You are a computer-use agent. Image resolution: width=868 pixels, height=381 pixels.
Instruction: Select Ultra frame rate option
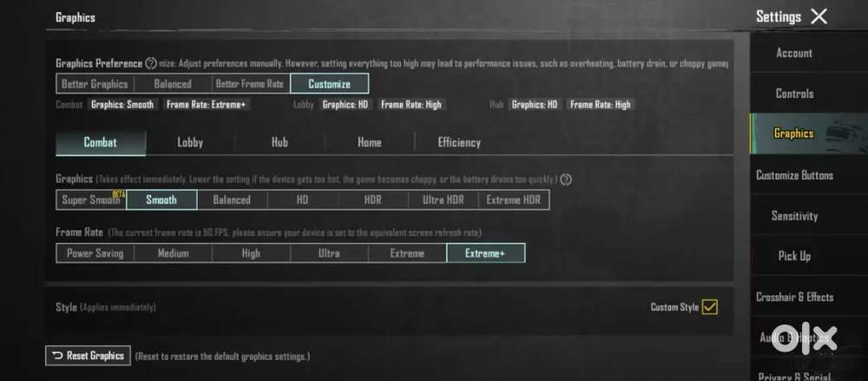click(x=329, y=253)
